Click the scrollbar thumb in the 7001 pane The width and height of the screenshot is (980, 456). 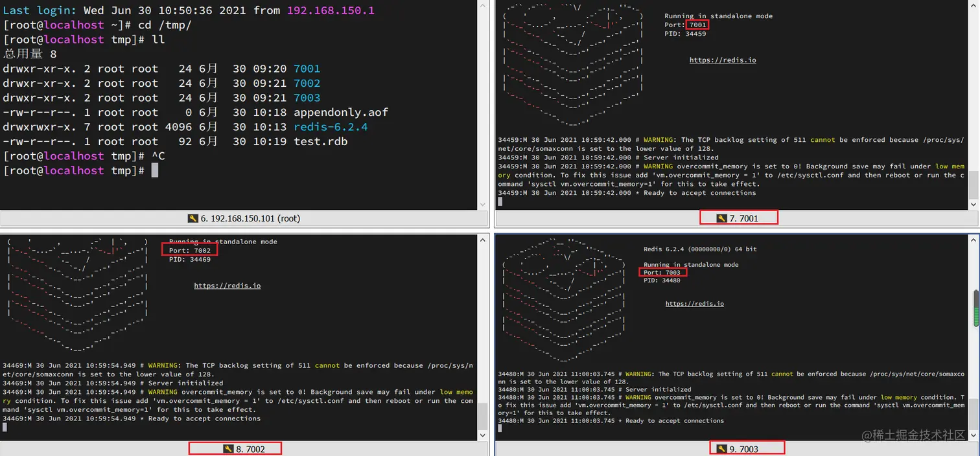[x=974, y=186]
